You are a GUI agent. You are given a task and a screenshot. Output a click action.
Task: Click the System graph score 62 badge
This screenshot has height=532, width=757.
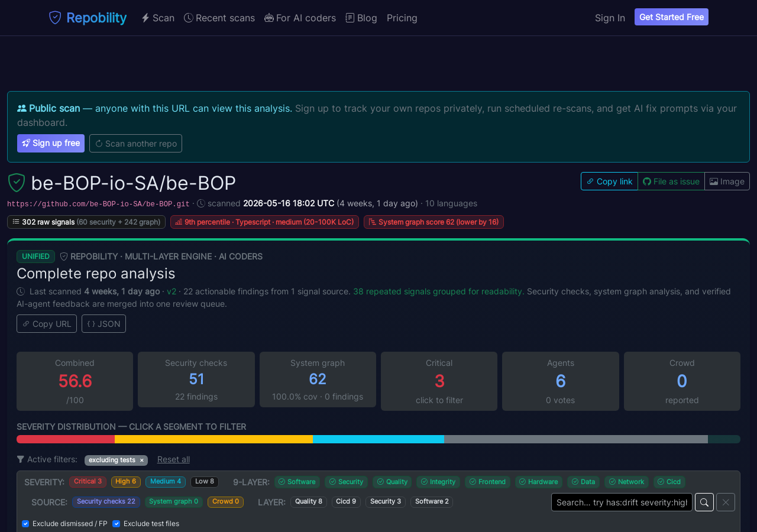434,222
